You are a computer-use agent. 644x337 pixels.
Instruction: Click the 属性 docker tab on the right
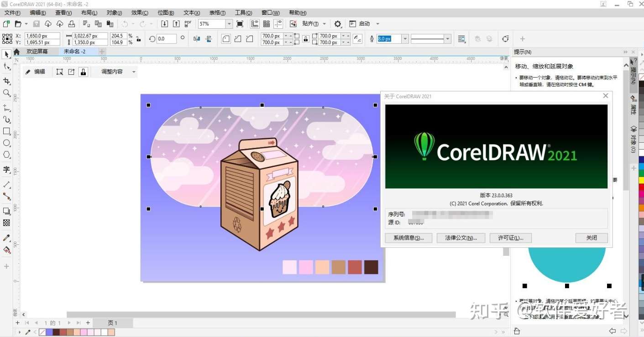[634, 106]
